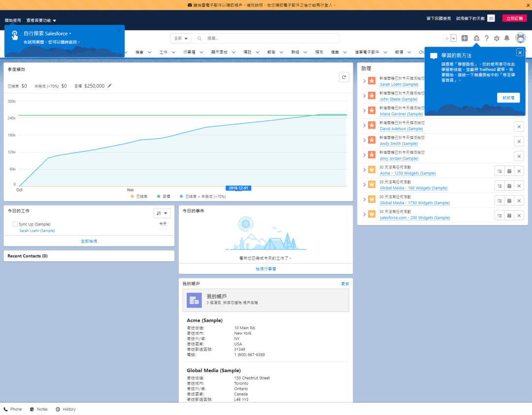Screen dimensions: 532x415
Task: Open the 查看首要功能 dropdown
Action: (x=41, y=20)
